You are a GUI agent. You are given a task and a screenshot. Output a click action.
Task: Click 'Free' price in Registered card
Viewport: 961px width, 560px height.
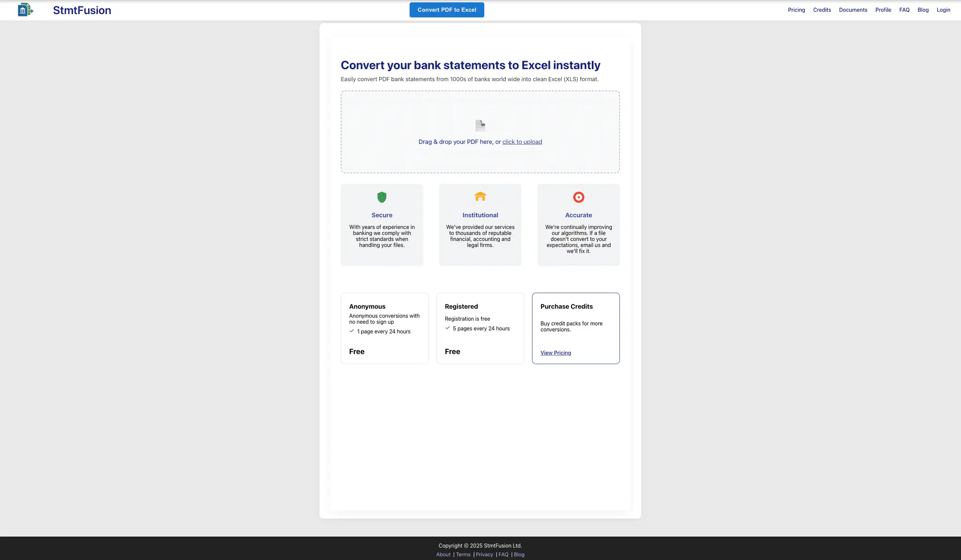point(452,351)
